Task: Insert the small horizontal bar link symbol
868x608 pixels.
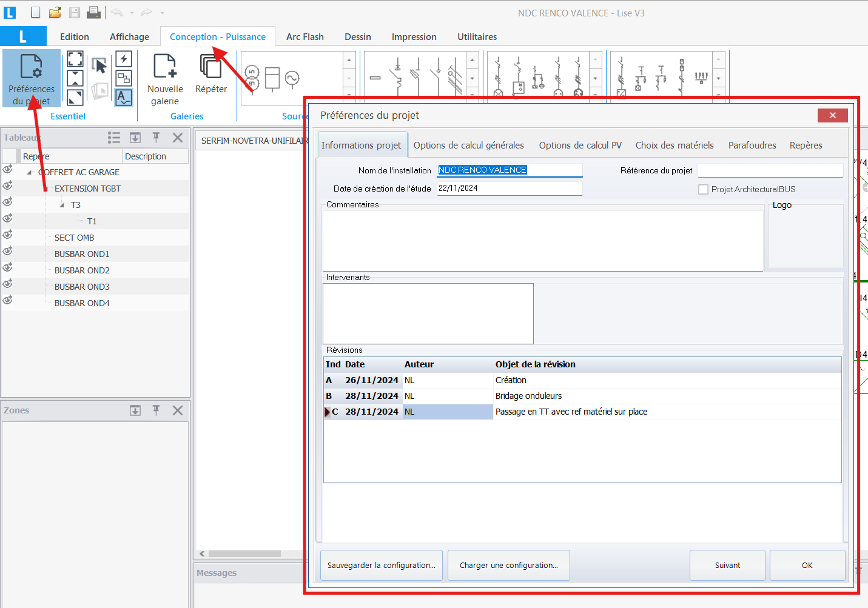Action: click(x=375, y=78)
